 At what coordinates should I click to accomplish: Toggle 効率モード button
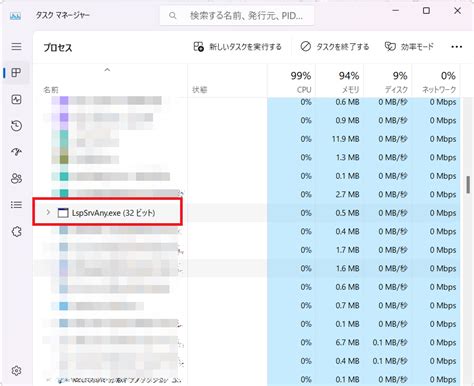(409, 47)
